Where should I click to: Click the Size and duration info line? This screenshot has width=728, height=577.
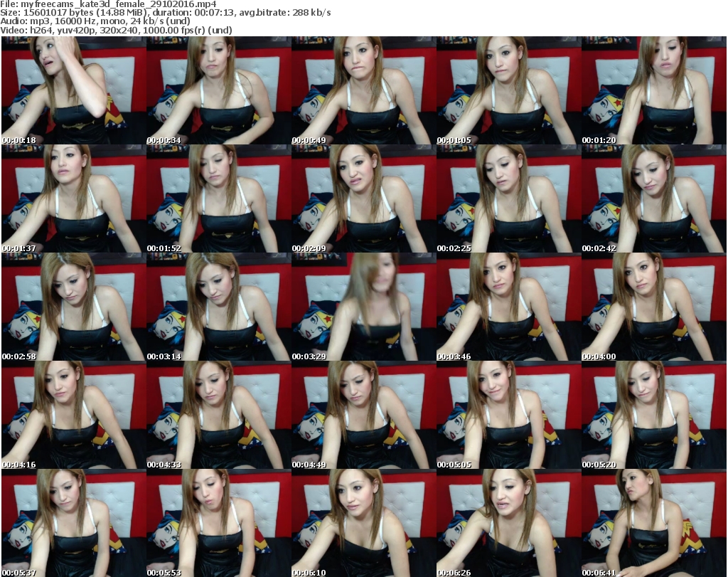point(165,13)
